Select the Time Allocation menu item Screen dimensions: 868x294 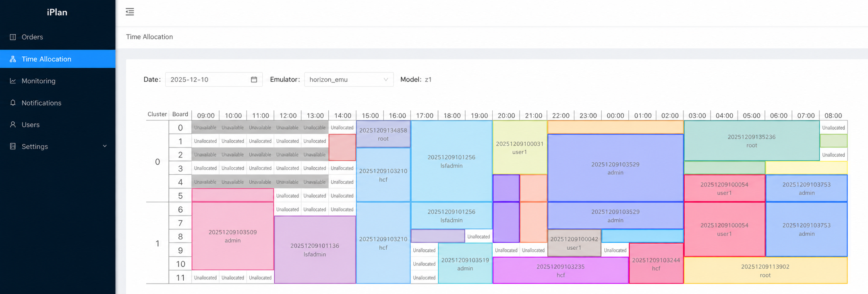(x=58, y=59)
